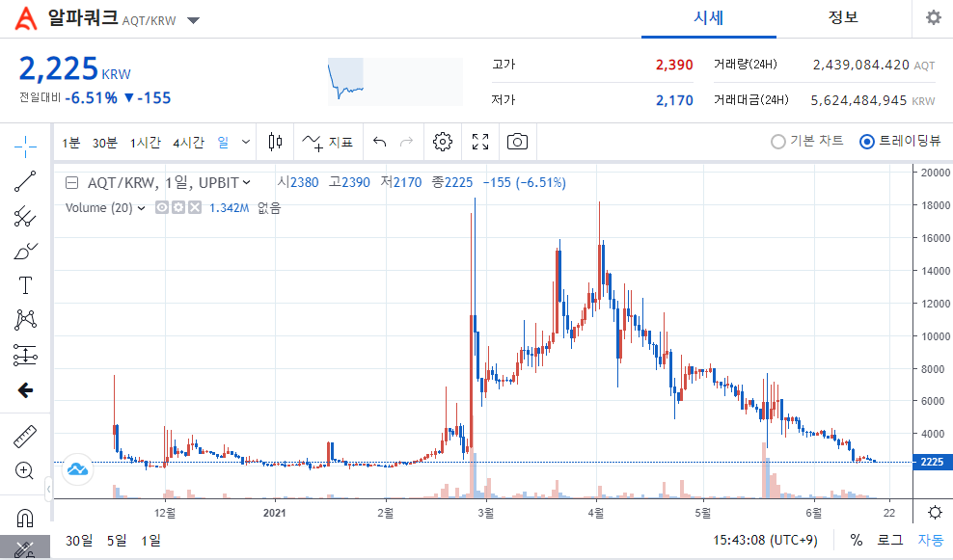
Task: Open the AQT/KRW market dropdown
Action: [193, 20]
